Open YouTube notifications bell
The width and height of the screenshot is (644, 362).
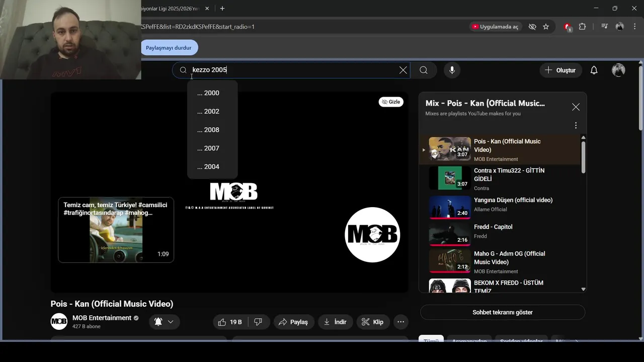coord(594,70)
